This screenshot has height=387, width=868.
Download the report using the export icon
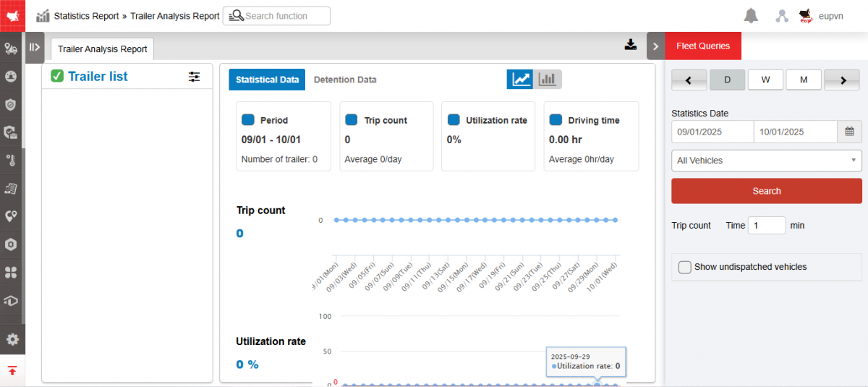click(x=631, y=45)
